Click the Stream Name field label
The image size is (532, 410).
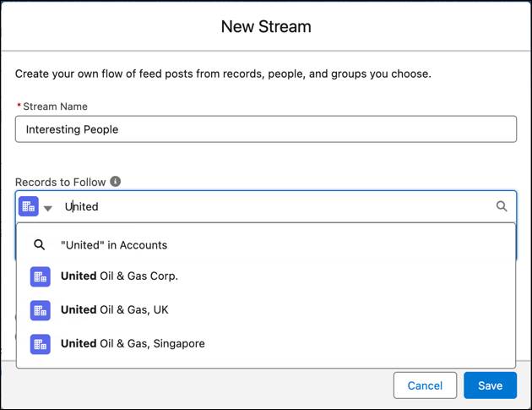pos(55,107)
